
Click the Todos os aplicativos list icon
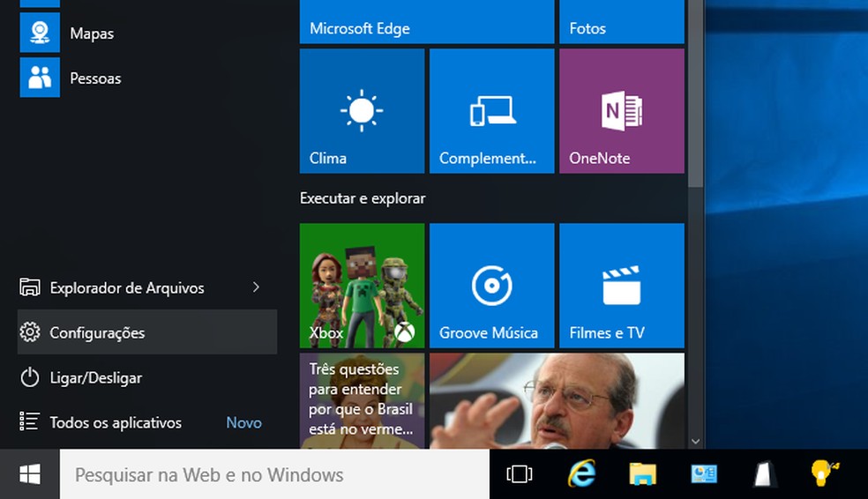coord(29,421)
